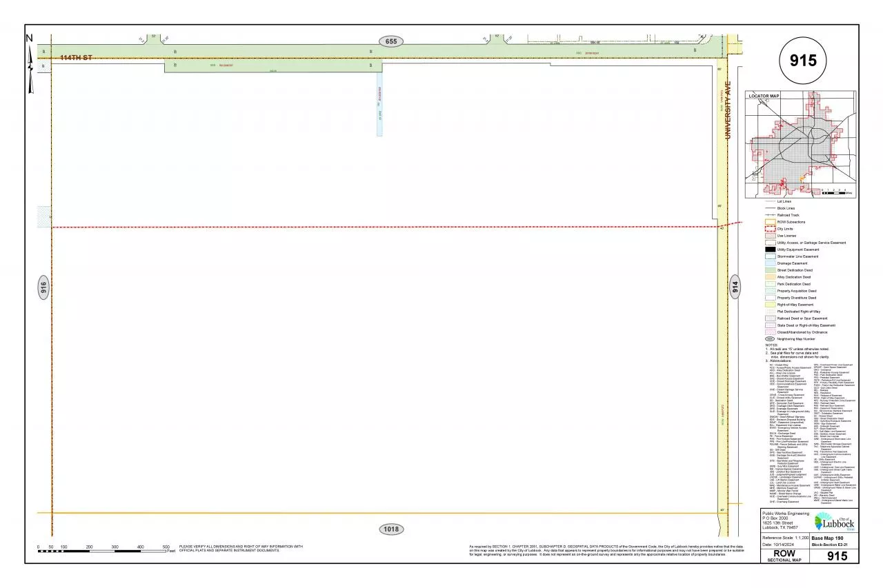883x588 pixels.
Task: Click the neighboring map number 655 oval
Action: pos(391,41)
